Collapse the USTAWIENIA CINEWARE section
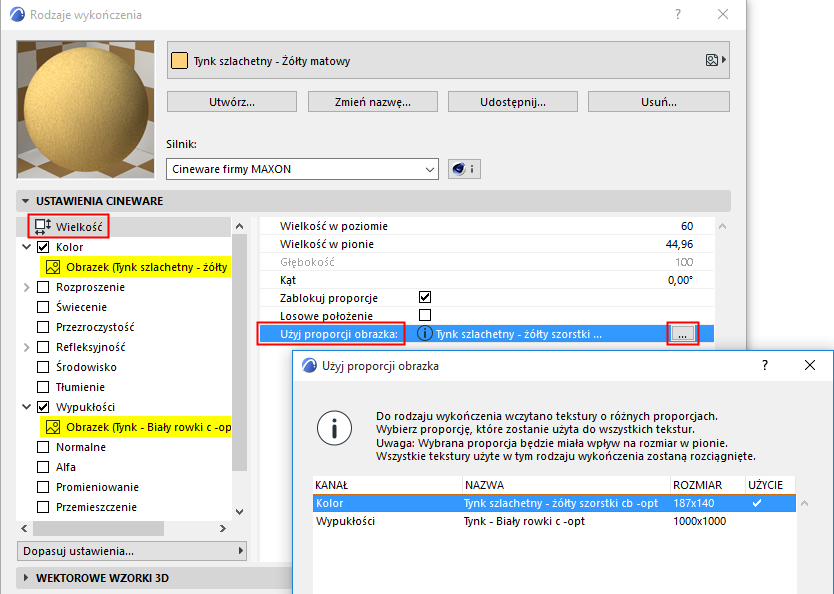The height and width of the screenshot is (594, 834). click(x=25, y=201)
